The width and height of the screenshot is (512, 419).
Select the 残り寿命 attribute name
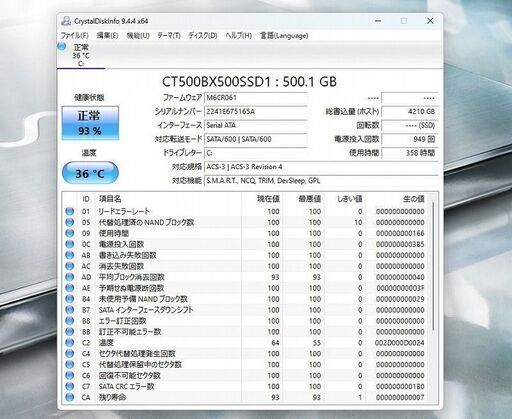click(x=112, y=397)
